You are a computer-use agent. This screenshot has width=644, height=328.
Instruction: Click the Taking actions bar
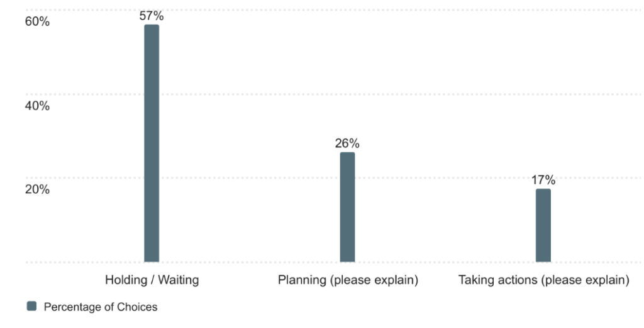pyautogui.click(x=543, y=225)
